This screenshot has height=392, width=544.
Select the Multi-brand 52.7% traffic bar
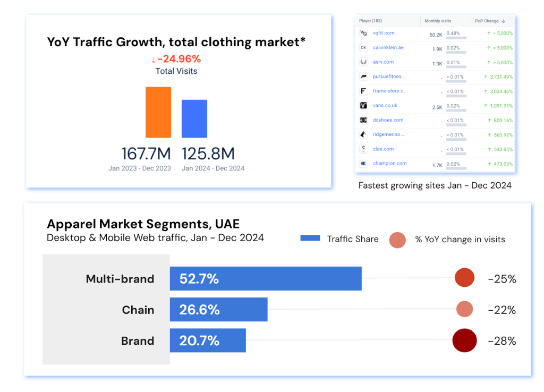click(x=266, y=278)
